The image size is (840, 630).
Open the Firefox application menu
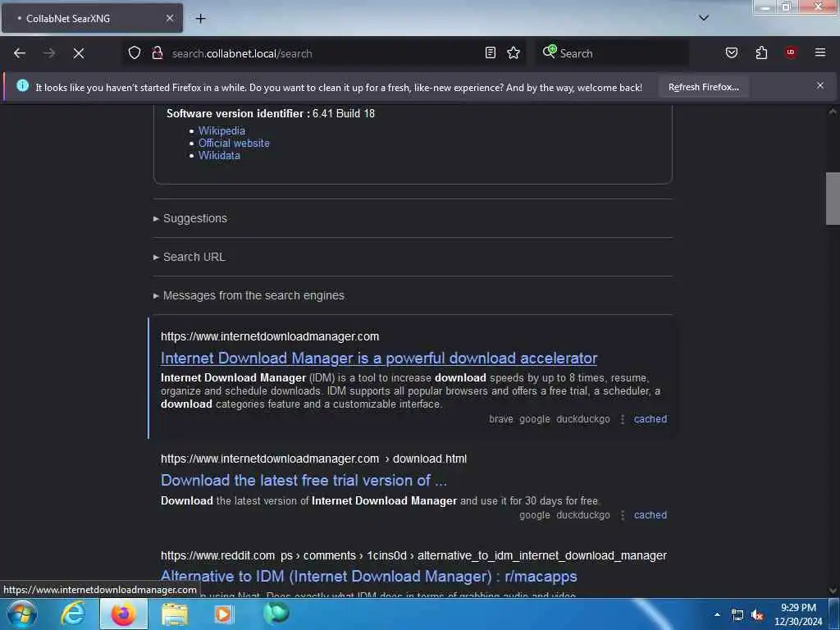click(820, 52)
